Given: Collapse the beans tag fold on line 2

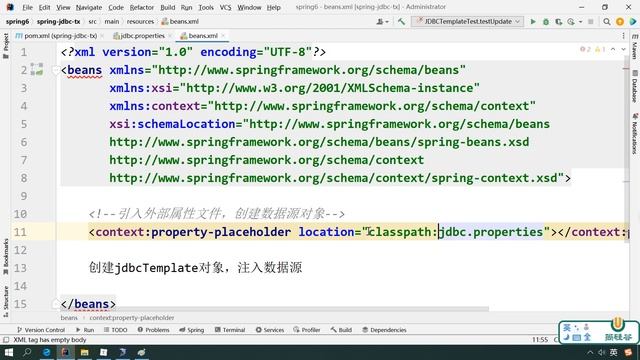Looking at the screenshot, I should pyautogui.click(x=56, y=70).
